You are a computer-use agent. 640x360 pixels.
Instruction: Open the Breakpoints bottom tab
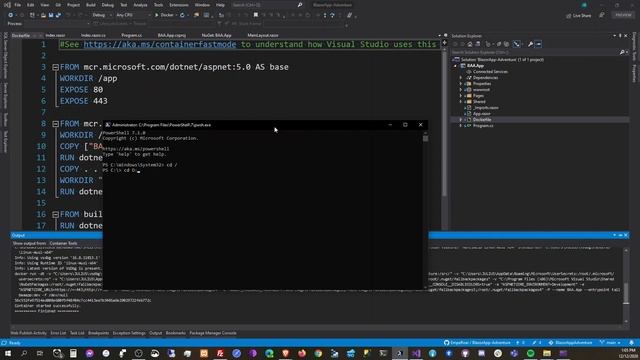point(98,333)
